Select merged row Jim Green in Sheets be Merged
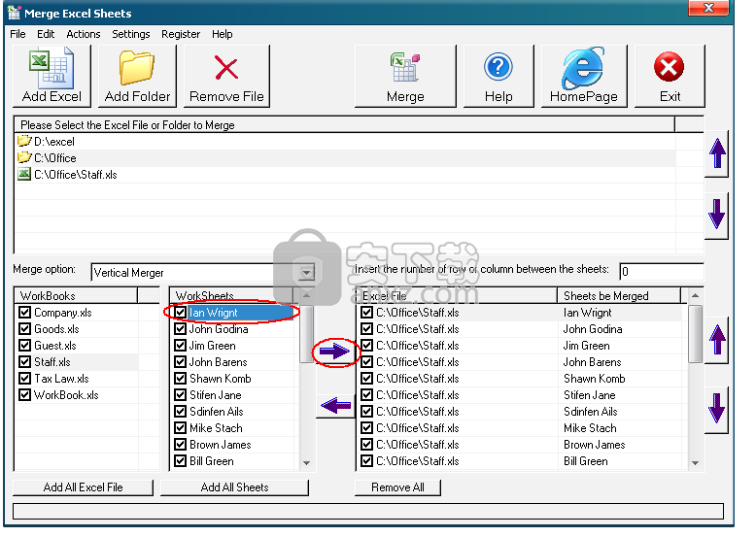This screenshot has width=756, height=537. coord(586,346)
